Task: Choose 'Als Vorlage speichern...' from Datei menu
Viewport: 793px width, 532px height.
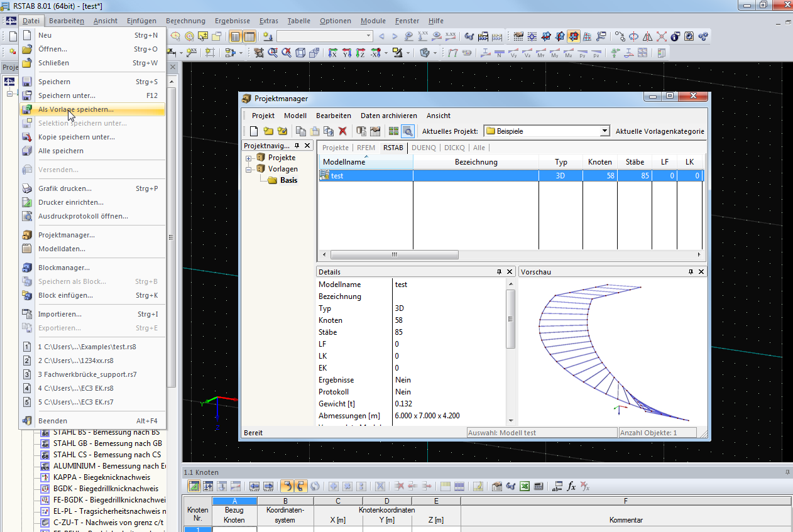Action: [76, 109]
